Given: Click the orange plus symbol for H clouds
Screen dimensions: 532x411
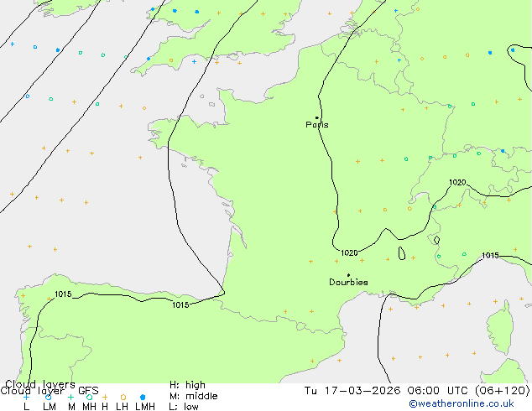Looking at the screenshot, I should 105,397.
